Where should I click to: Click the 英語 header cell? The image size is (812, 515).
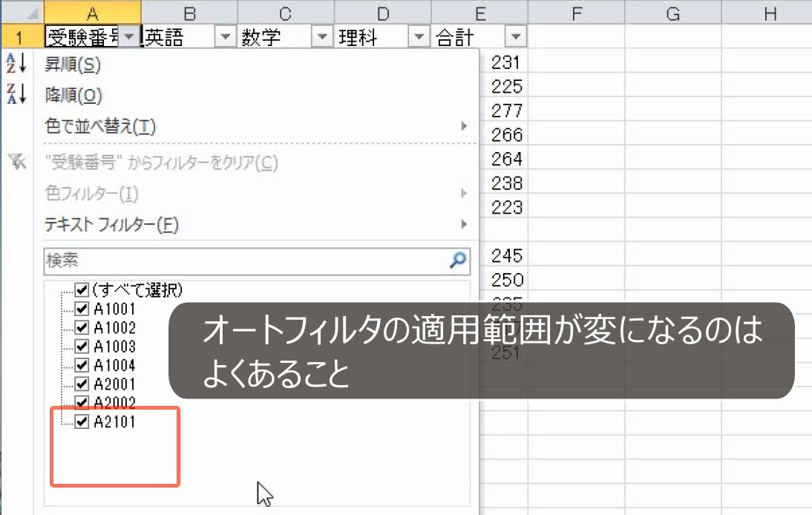point(189,37)
